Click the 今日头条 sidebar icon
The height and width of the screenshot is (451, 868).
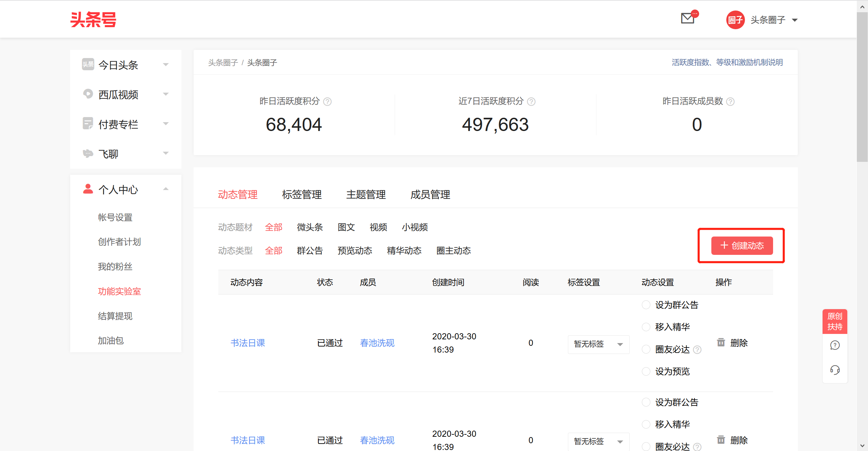(88, 64)
